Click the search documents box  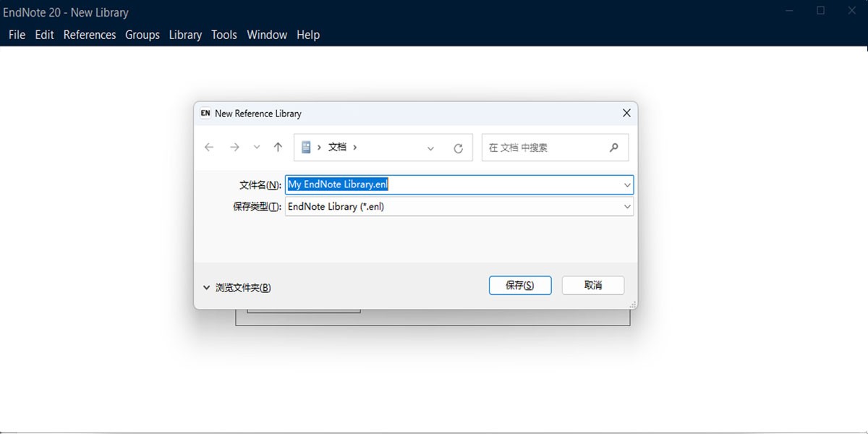coord(555,148)
